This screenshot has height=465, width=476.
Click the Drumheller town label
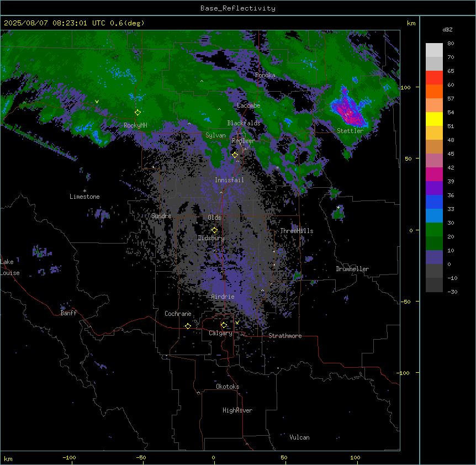click(x=352, y=269)
